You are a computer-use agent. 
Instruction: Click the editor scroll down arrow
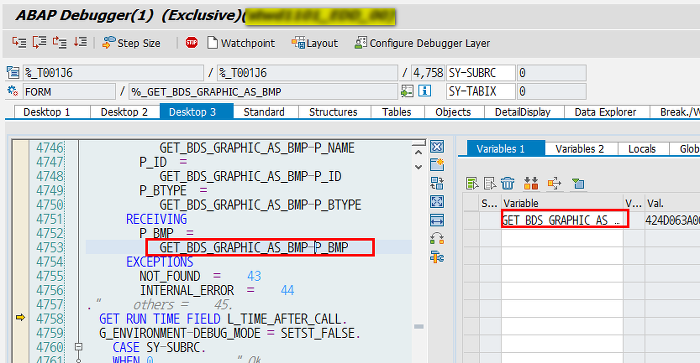pyautogui.click(x=418, y=167)
